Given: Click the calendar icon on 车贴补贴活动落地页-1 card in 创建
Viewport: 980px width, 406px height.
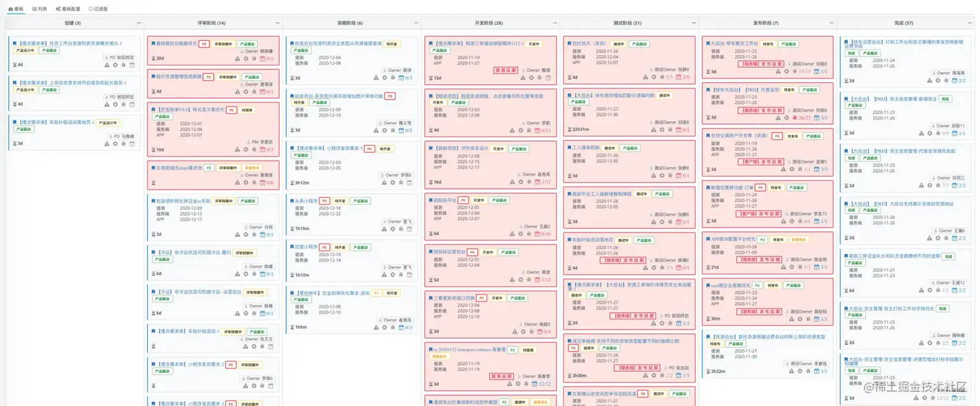Looking at the screenshot, I should pos(132,144).
